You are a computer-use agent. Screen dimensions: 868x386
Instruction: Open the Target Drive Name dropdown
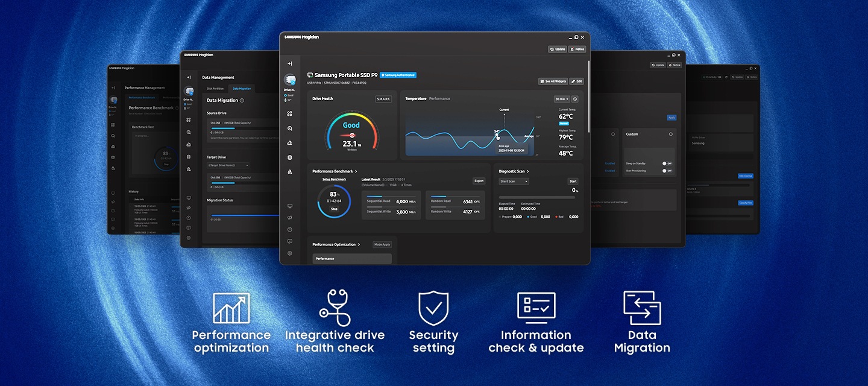[x=228, y=165]
